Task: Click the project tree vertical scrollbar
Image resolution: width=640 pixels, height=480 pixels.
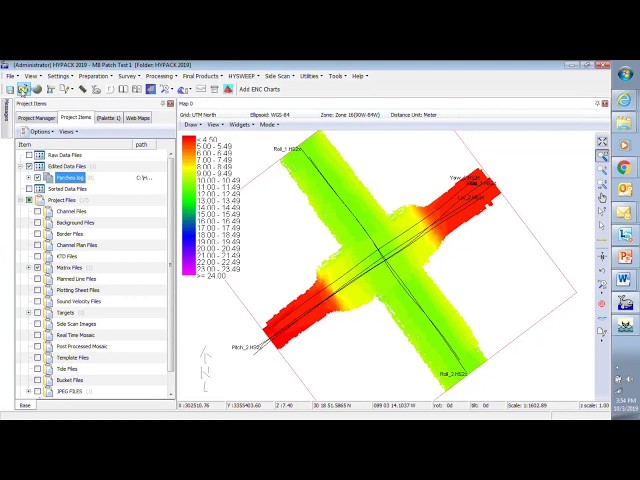Action: coord(171,265)
